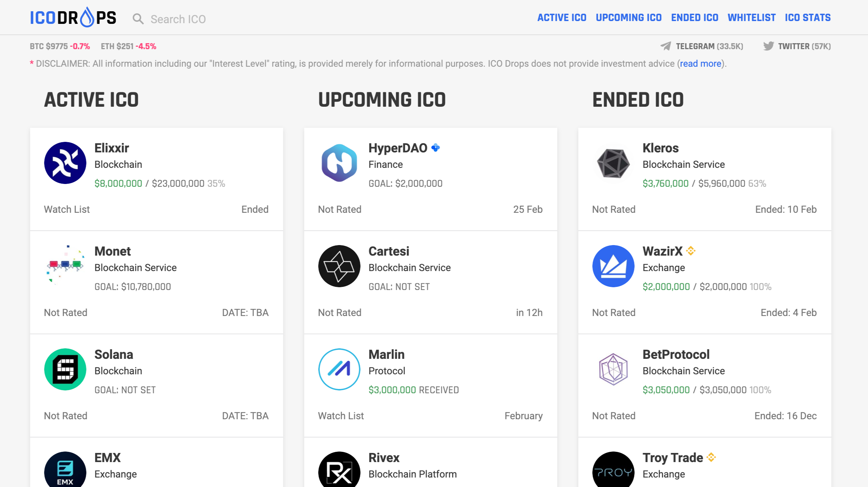Open the Telegram (33.5K) link

click(x=710, y=46)
